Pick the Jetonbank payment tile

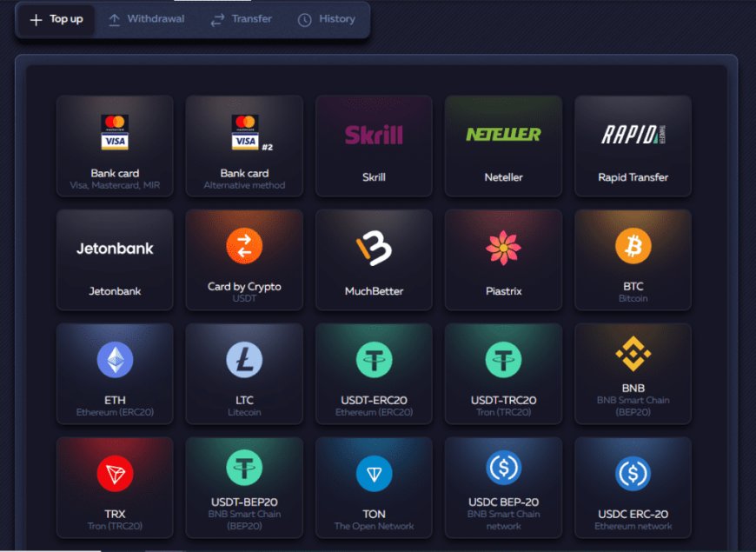(115, 260)
